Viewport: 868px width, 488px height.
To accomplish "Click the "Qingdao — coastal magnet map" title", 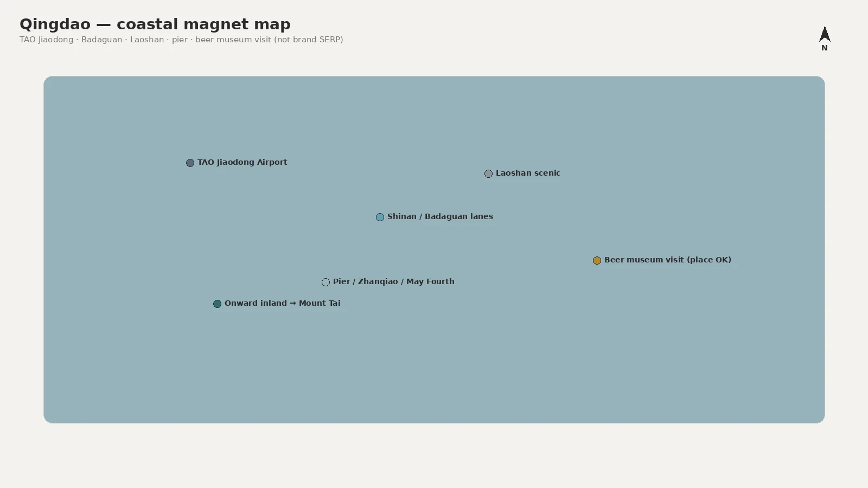I will pyautogui.click(x=155, y=24).
